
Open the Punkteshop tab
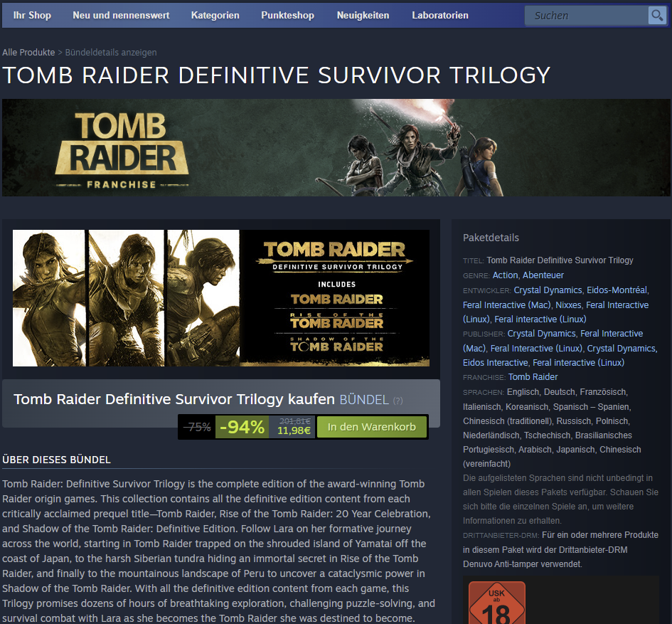coord(287,16)
